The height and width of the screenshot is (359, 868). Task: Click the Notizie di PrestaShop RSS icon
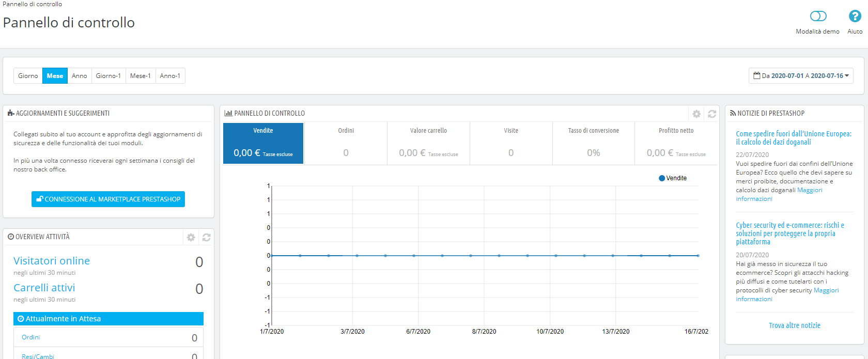[x=733, y=113]
